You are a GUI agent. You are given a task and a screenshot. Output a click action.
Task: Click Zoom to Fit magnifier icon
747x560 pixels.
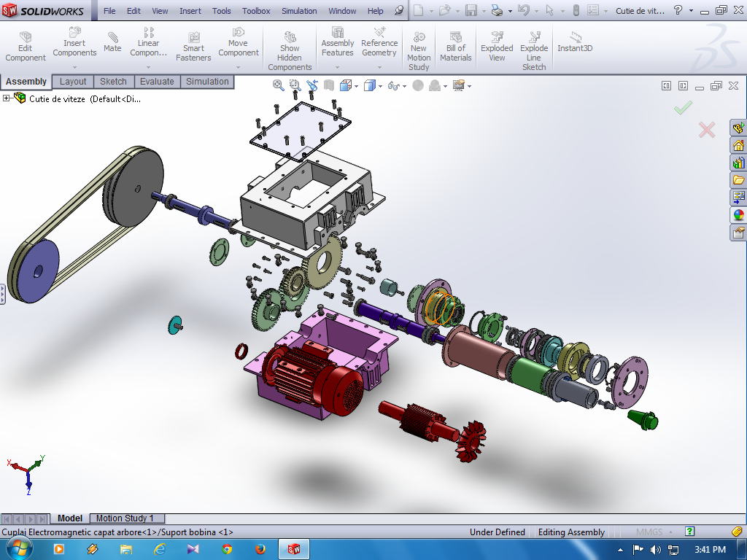[278, 85]
